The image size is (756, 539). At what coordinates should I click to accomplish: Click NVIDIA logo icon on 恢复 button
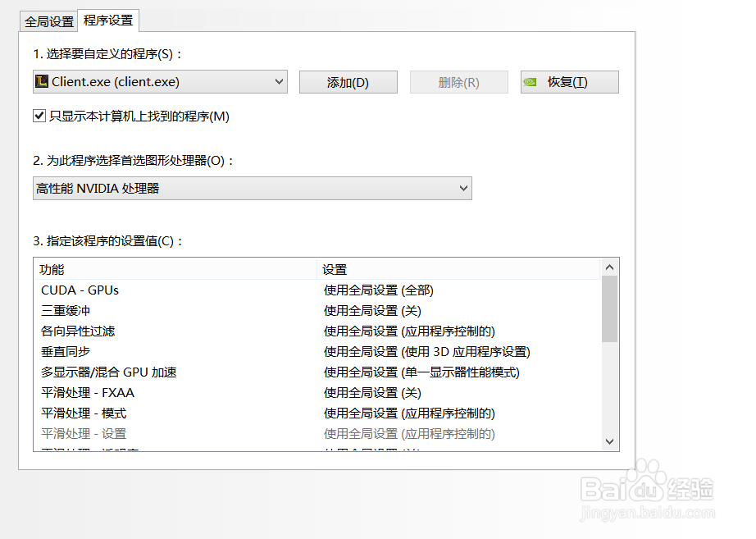pyautogui.click(x=530, y=82)
